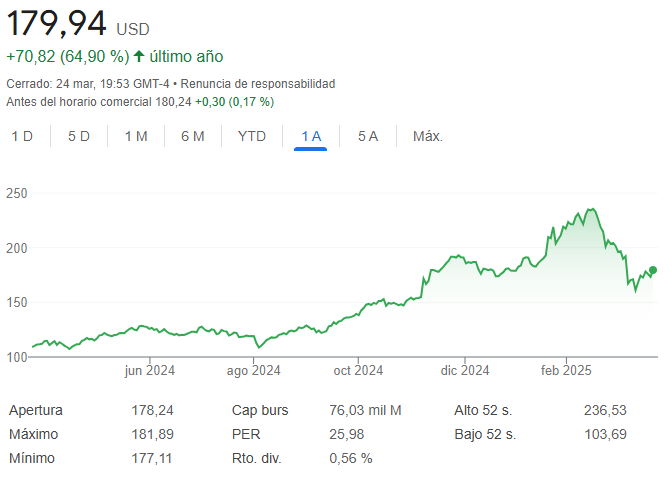Click the feb 2025 peak on chart
Viewport: 672px width, 482px height.
pyautogui.click(x=592, y=209)
